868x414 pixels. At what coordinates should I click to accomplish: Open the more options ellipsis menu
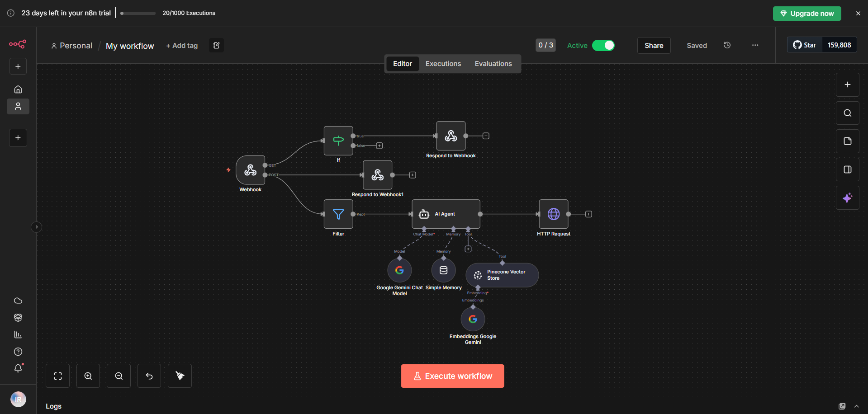click(x=754, y=45)
